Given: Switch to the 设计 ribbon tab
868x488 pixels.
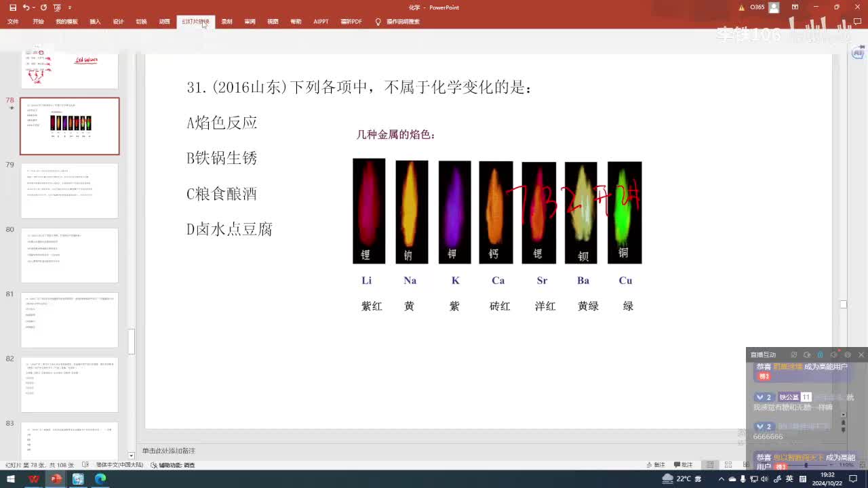Looking at the screenshot, I should pos(118,22).
